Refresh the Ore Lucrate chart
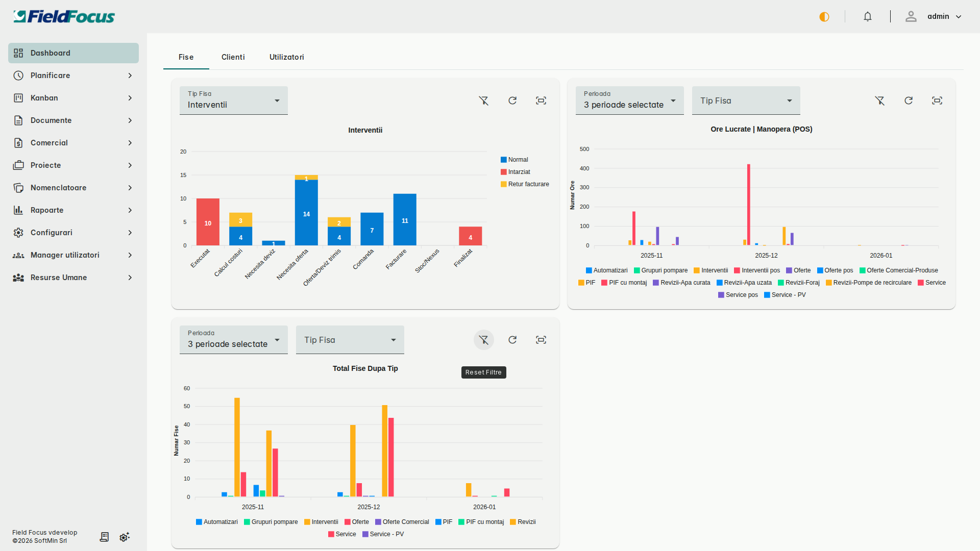Image resolution: width=980 pixels, height=551 pixels. point(908,101)
